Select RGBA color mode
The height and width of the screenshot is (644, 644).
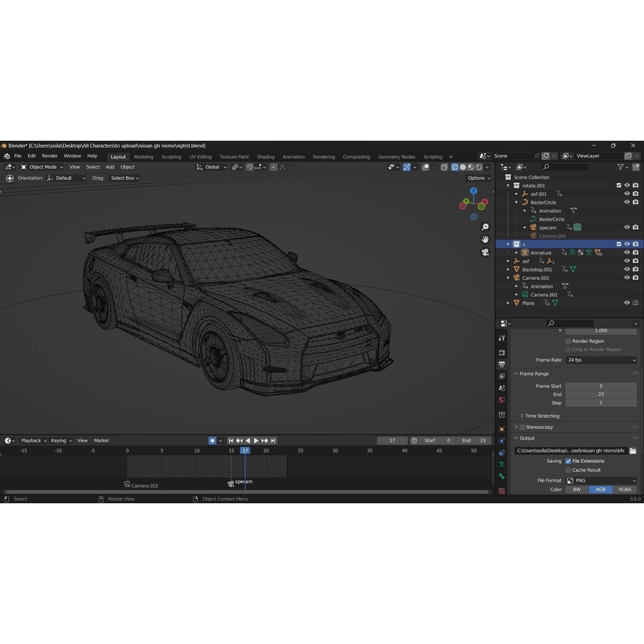625,490
